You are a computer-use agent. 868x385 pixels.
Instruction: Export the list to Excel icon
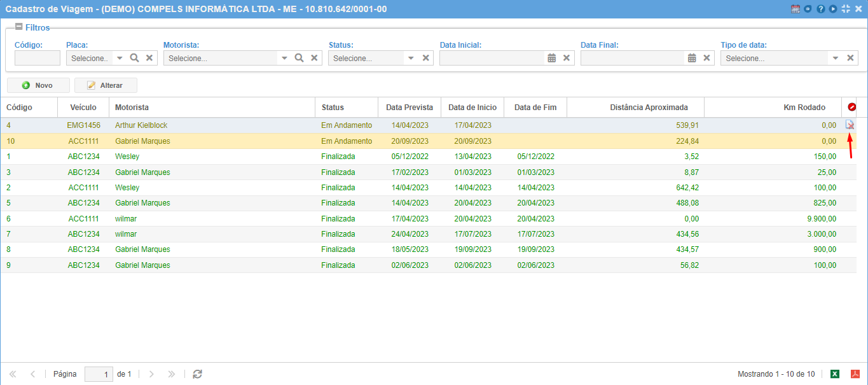835,374
